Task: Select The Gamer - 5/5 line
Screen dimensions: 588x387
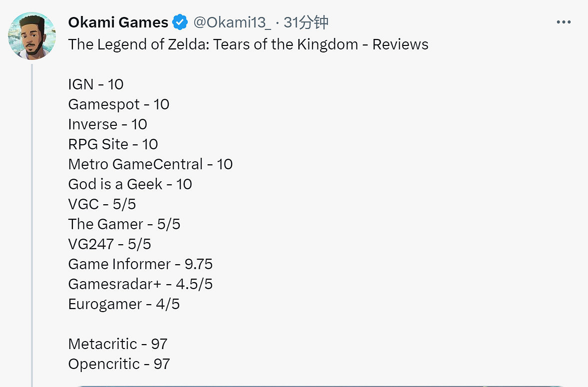Action: click(124, 224)
